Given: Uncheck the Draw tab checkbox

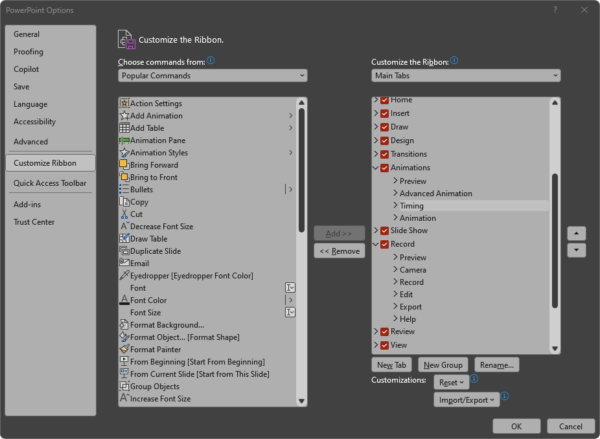Looking at the screenshot, I should tap(385, 127).
